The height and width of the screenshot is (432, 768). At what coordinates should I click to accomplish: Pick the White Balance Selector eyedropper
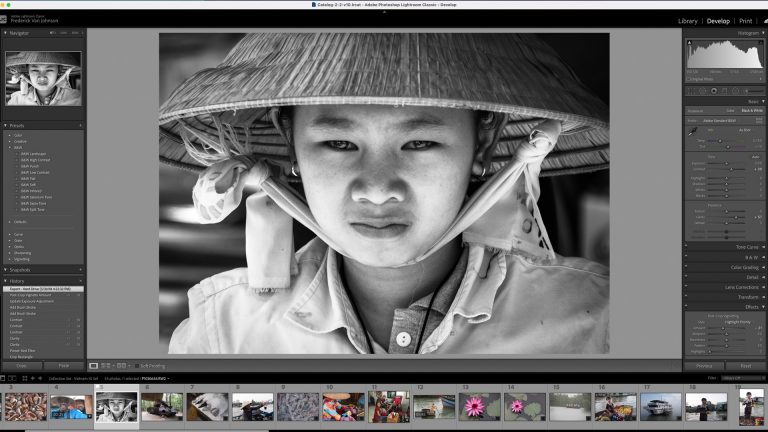pyautogui.click(x=693, y=131)
